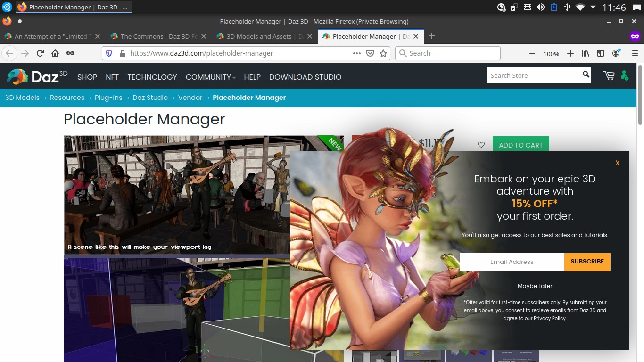This screenshot has height=362, width=644.
Task: Go to Plug-ins breadcrumb
Action: [108, 98]
